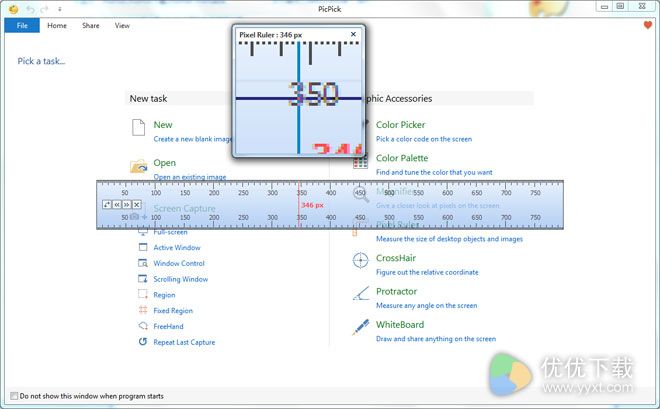
Task: Click the Open task link
Action: tap(165, 163)
